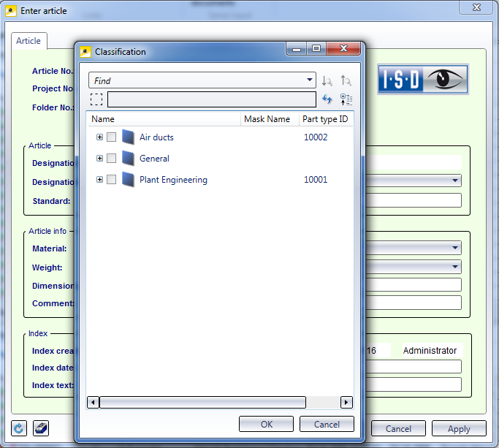This screenshot has height=448, width=499.
Task: Expand the Air ducts tree node
Action: tap(99, 137)
